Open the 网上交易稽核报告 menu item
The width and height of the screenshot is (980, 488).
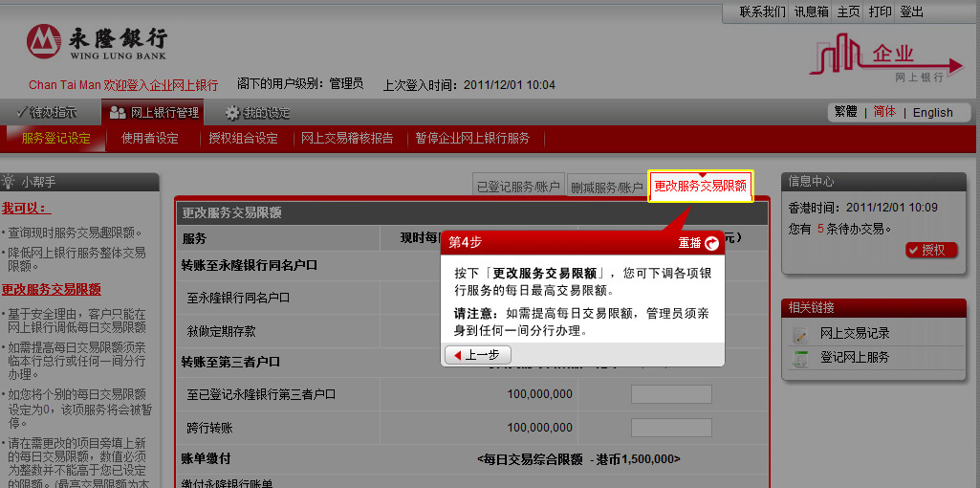coord(347,138)
